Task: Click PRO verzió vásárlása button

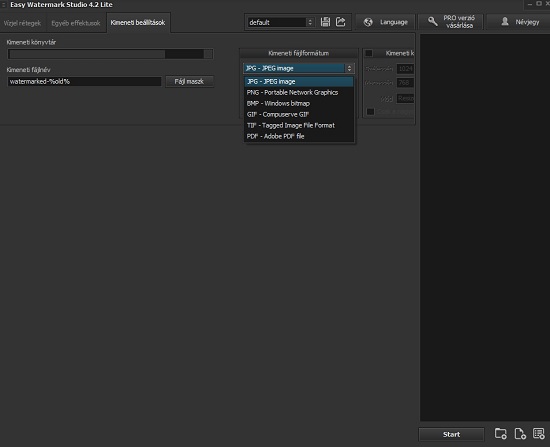Action: (x=450, y=22)
